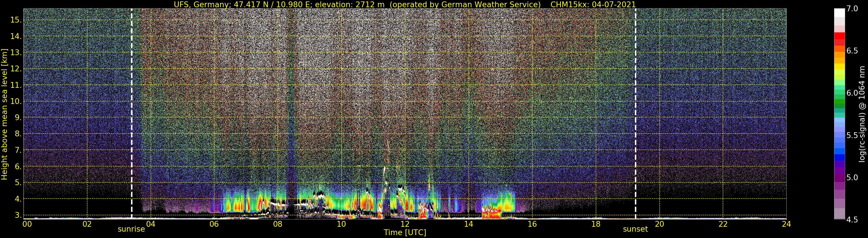The width and height of the screenshot is (868, 238).
Task: Click the '16' hour tick on time axis
Action: (532, 224)
